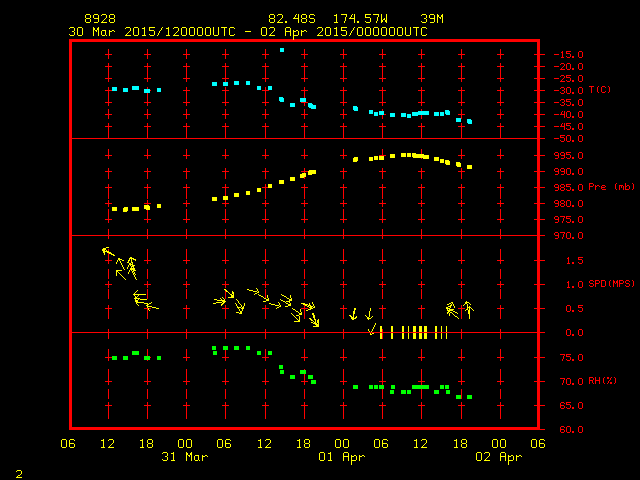Click the Pre (mb) pressure axis title
The width and height of the screenshot is (640, 480).
click(611, 187)
